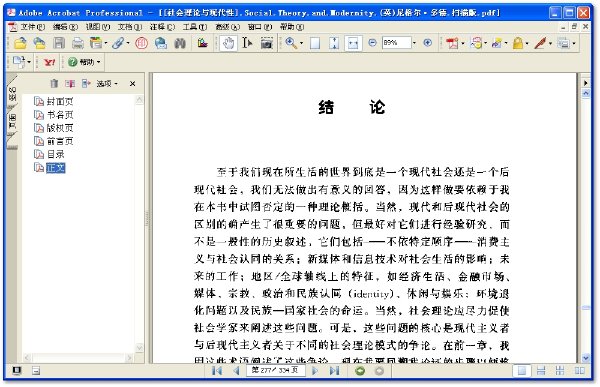
Task: Click the Send for Review icon
Action: pos(497,43)
